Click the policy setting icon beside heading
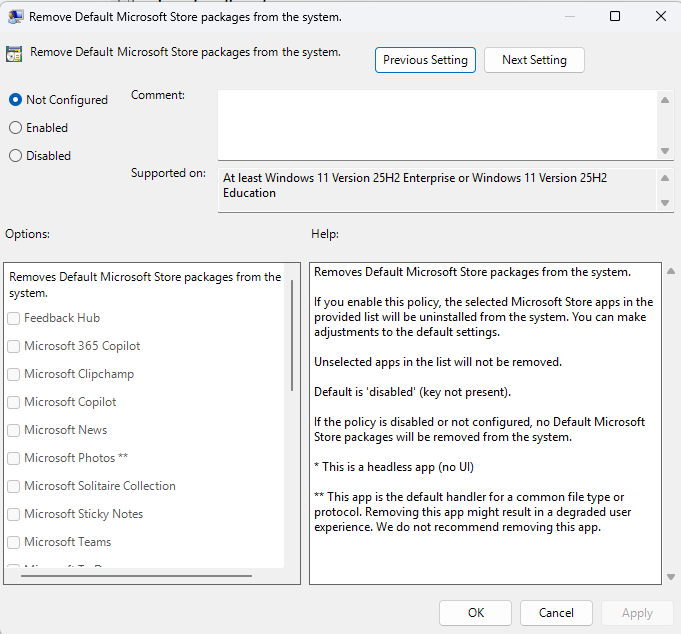681x634 pixels. coord(14,55)
